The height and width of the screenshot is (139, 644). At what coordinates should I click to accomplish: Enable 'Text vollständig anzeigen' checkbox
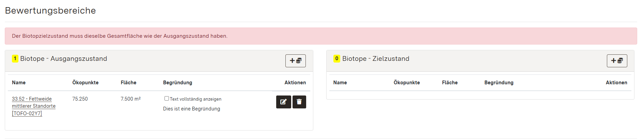click(167, 99)
